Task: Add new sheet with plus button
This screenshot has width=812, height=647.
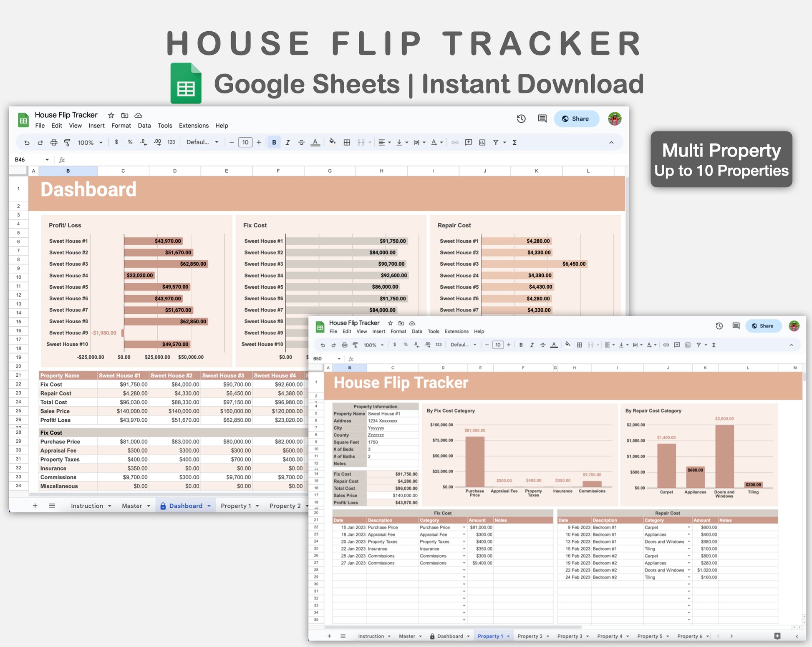Action: point(35,506)
